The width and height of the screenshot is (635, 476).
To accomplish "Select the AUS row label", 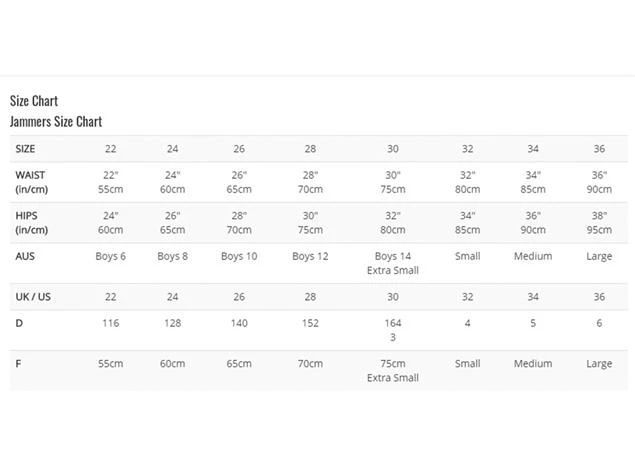I will (25, 256).
